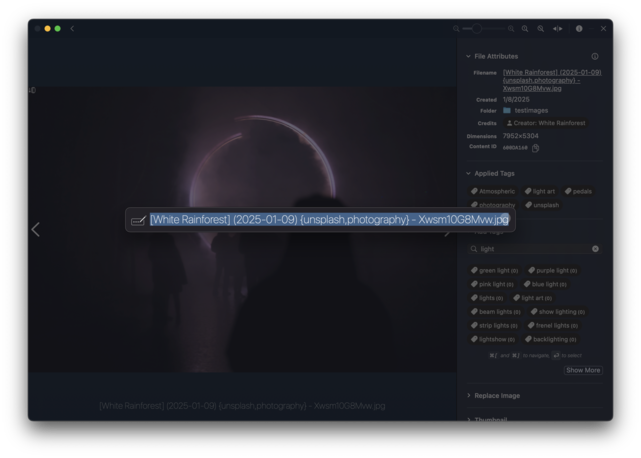Image resolution: width=641 pixels, height=458 pixels.
Task: Copy the Content ID with clipboard icon
Action: coord(536,148)
